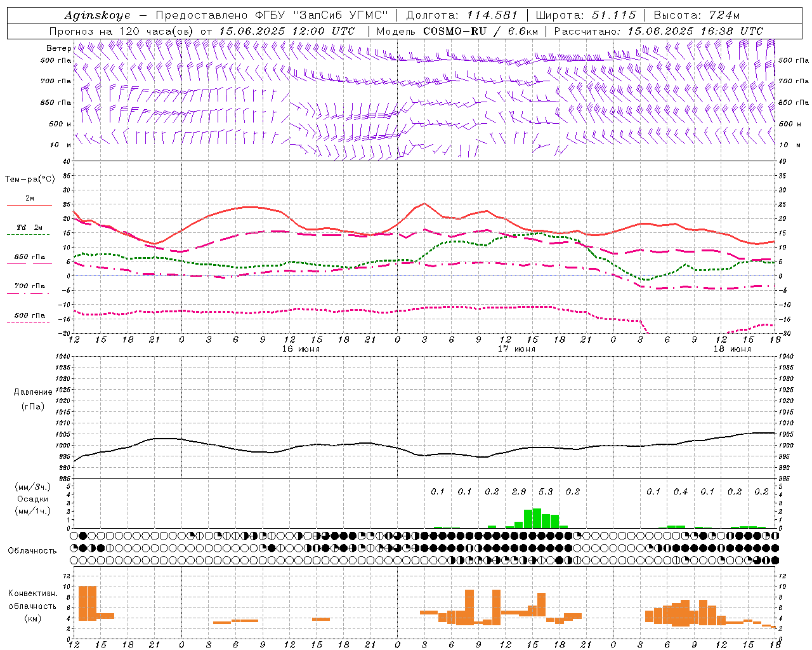This screenshot has width=812, height=650.
Task: Select the 0.4 precipitation amount value
Action: pyautogui.click(x=681, y=491)
